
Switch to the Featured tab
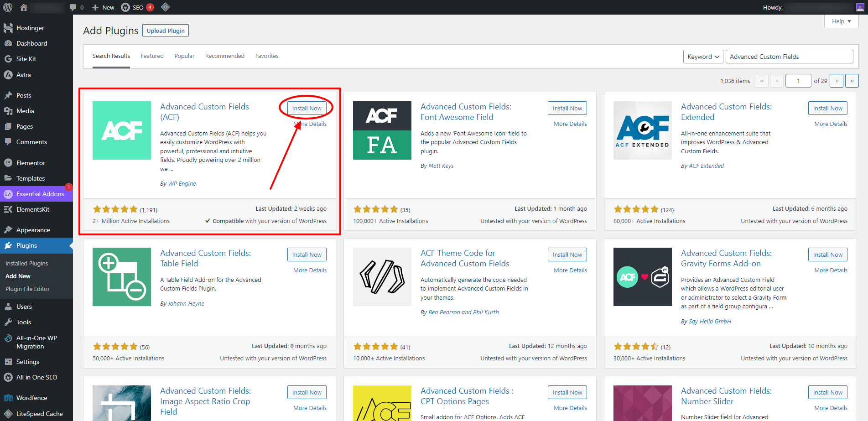click(x=152, y=56)
